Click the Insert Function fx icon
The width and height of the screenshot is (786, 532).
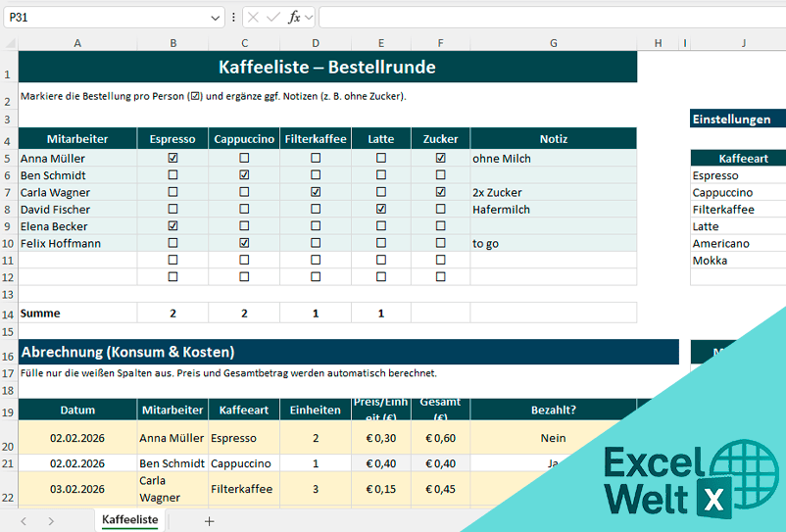point(293,17)
